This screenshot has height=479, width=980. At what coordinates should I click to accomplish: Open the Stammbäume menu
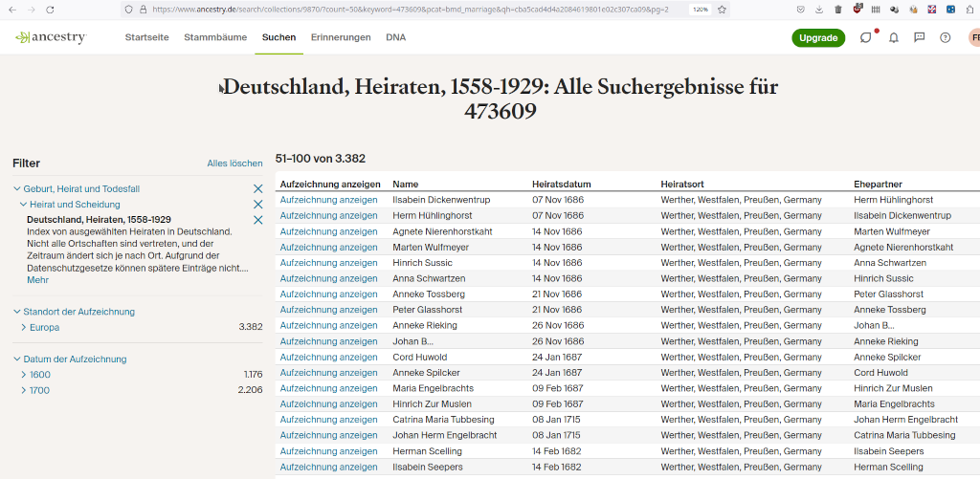215,37
